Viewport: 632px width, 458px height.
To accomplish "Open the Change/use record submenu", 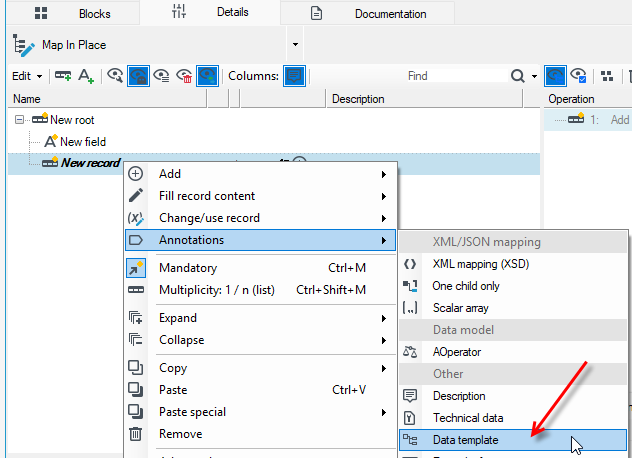I will pos(260,218).
